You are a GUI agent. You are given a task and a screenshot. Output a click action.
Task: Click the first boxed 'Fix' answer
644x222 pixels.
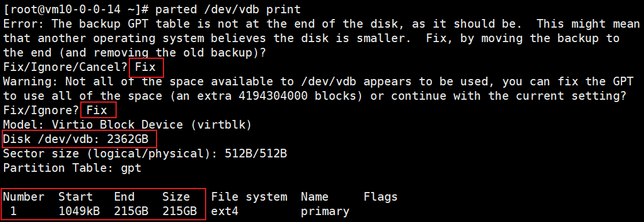click(146, 67)
